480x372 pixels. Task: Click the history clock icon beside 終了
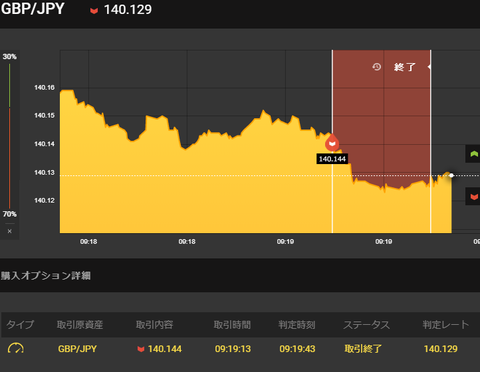[x=377, y=67]
